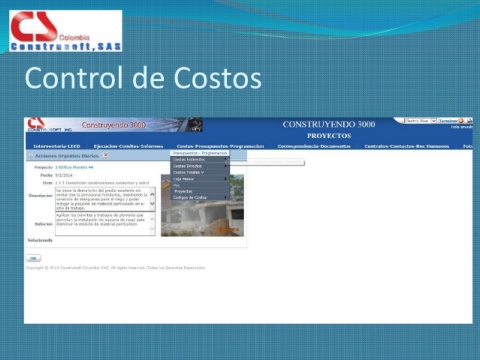Expand the Codigos de Costos submenu

[x=200, y=198]
